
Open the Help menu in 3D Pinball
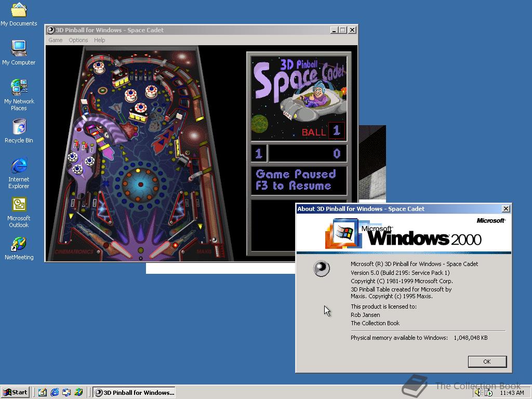(x=99, y=40)
